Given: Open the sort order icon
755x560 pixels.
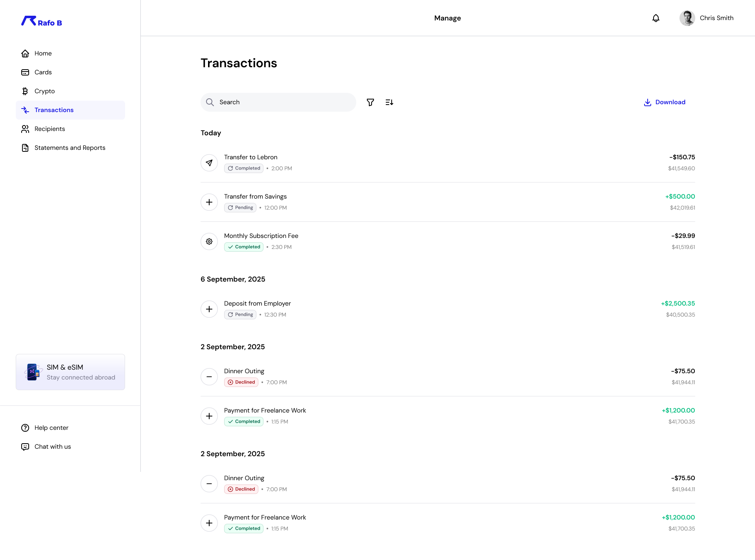Looking at the screenshot, I should [x=389, y=102].
